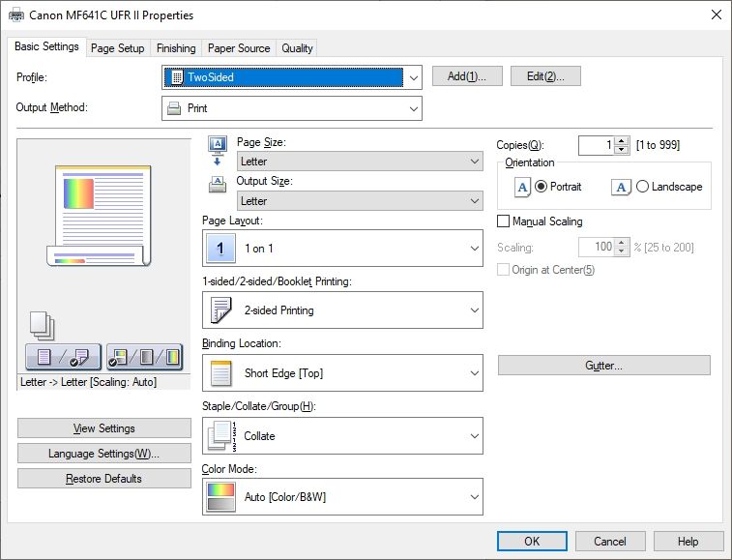Click inside the Copies number field
Image resolution: width=732 pixels, height=560 pixels.
coord(596,145)
